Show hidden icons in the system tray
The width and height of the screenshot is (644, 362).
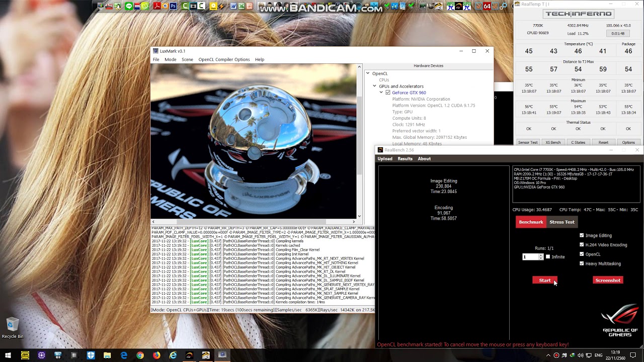pos(548,355)
